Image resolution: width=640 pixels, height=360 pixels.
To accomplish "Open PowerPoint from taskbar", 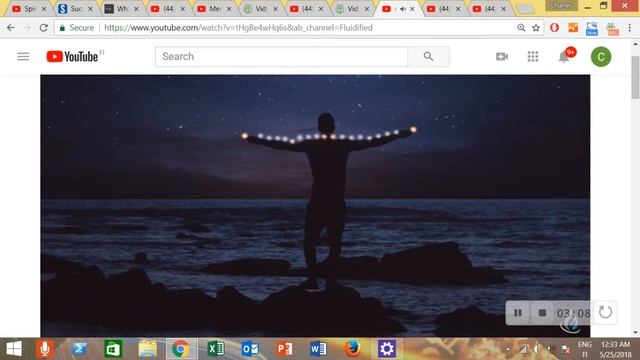I will click(284, 349).
